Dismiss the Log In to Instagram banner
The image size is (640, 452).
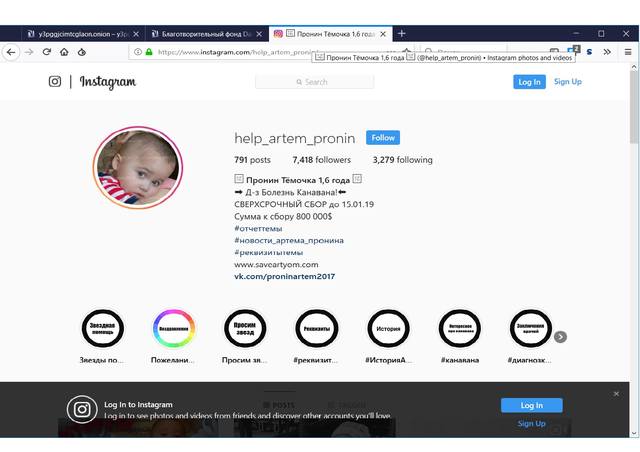(616, 394)
